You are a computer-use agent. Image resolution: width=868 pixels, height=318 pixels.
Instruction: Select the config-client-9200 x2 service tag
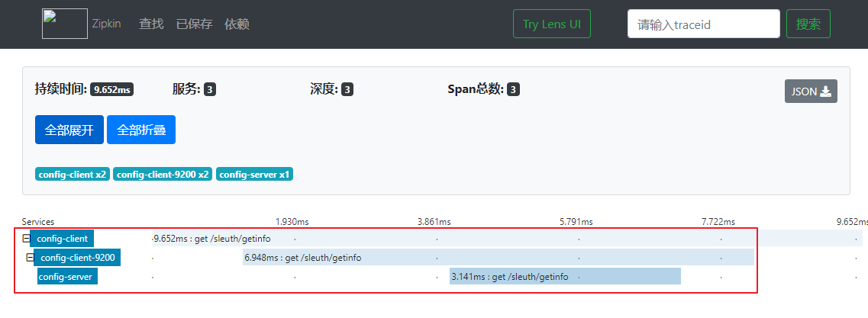(163, 174)
